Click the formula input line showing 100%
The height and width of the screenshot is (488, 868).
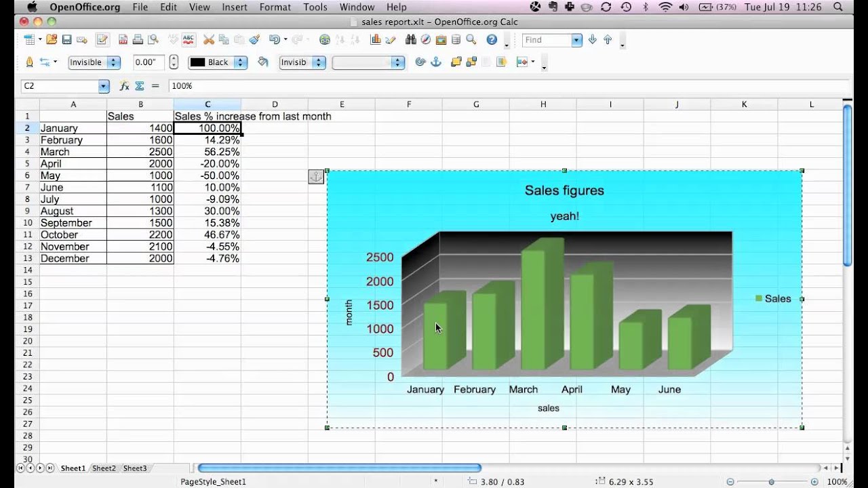[509, 86]
